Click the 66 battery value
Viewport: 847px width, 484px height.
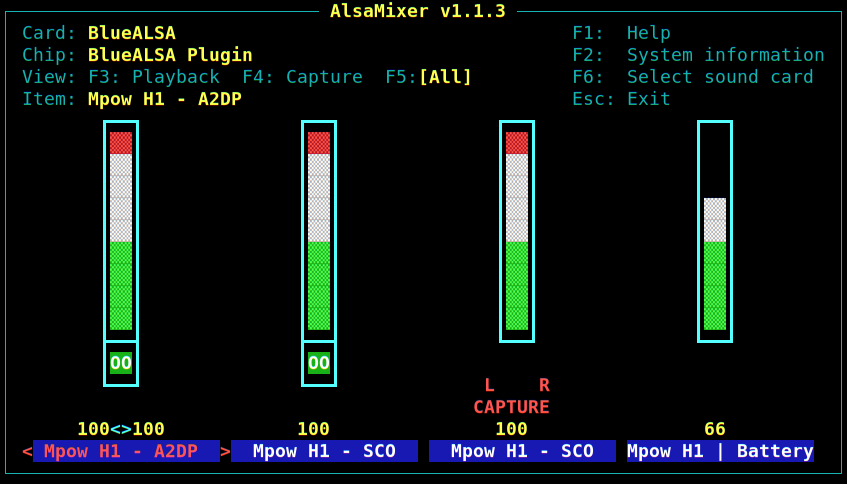click(715, 429)
